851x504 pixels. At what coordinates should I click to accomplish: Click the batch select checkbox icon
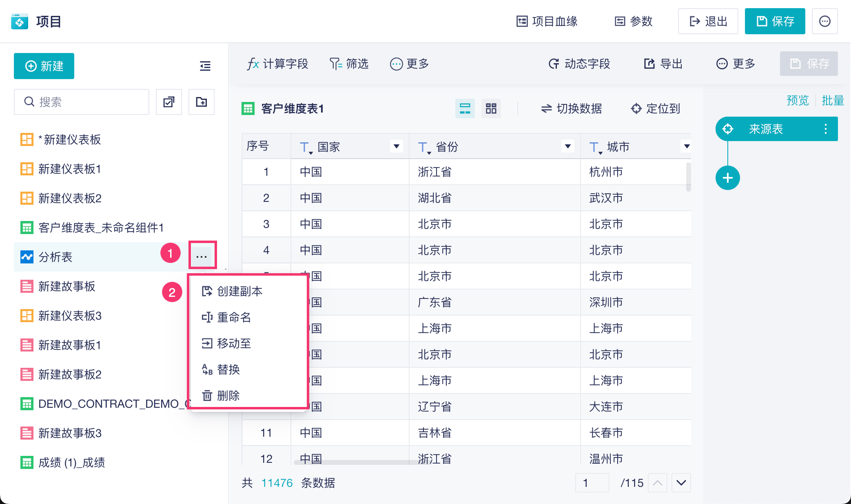pyautogui.click(x=169, y=102)
